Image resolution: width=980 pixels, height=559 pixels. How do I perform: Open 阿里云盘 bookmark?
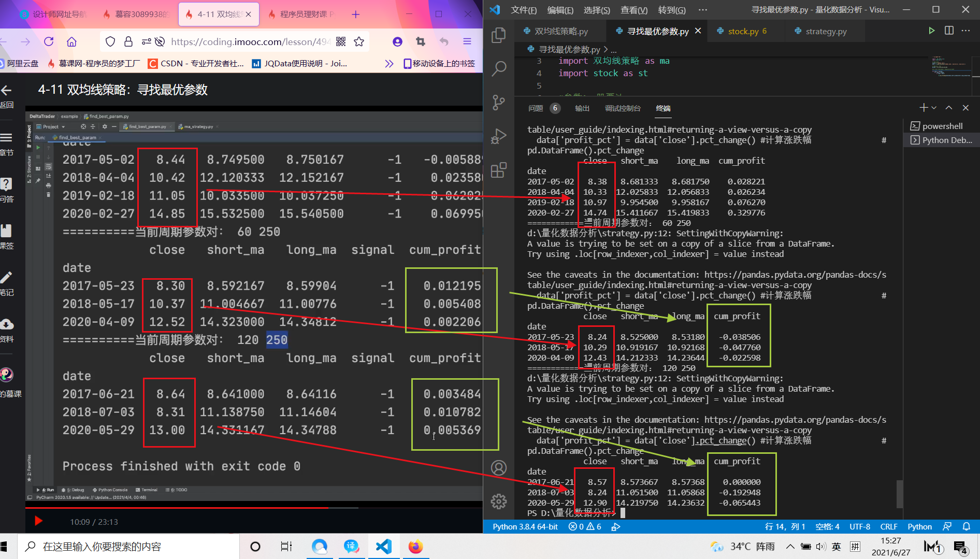19,63
